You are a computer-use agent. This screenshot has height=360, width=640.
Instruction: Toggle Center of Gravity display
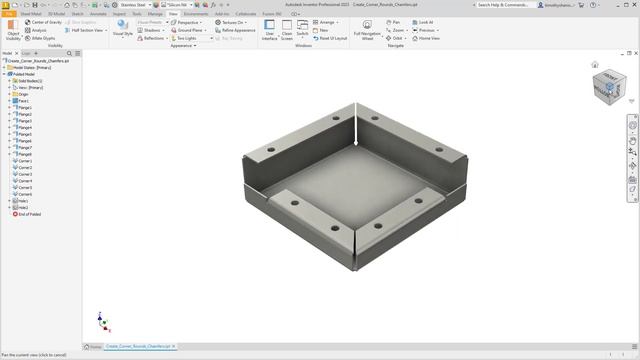(43, 22)
